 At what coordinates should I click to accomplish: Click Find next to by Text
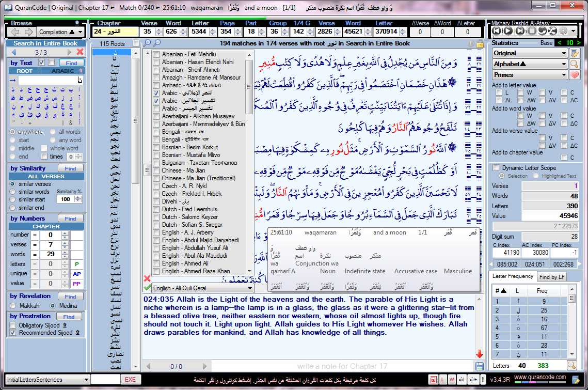pos(71,63)
